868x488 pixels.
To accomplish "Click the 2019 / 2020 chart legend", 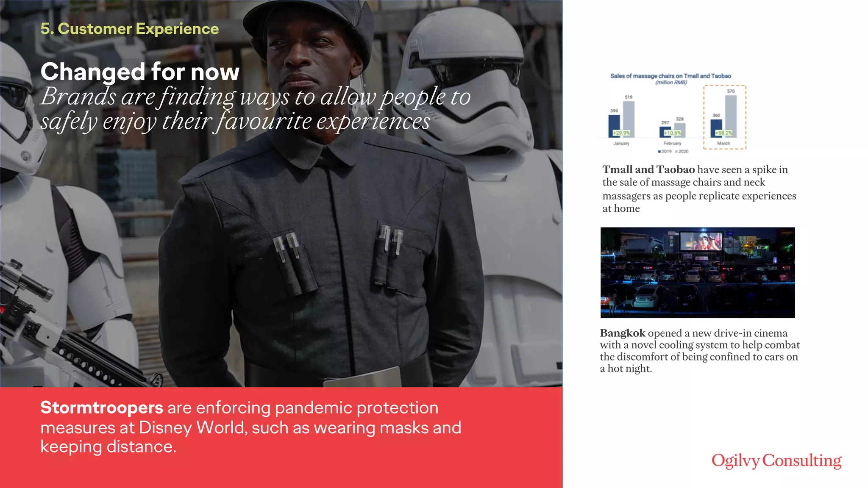I will [x=673, y=151].
